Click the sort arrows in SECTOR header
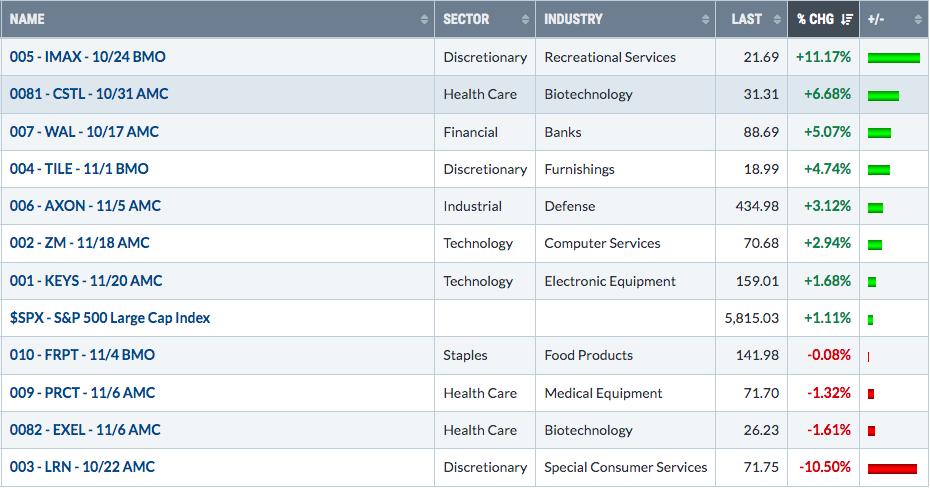Viewport: 930px width, 488px height. tap(525, 20)
